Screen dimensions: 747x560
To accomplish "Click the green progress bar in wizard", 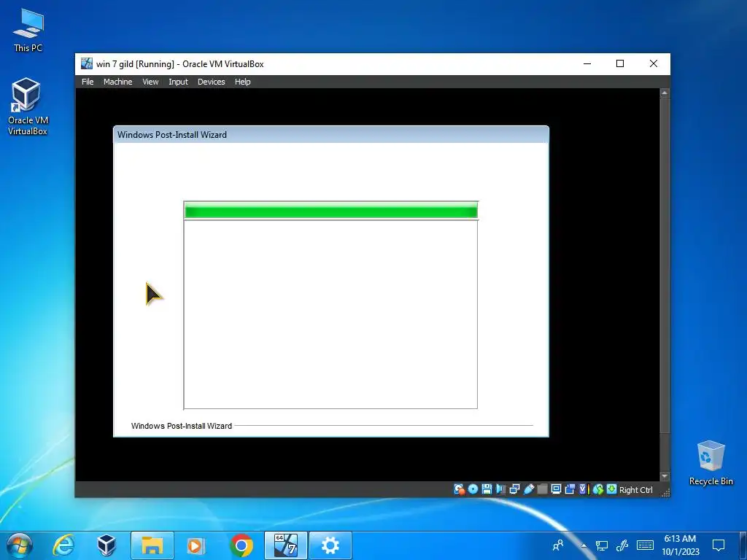I will tap(330, 211).
